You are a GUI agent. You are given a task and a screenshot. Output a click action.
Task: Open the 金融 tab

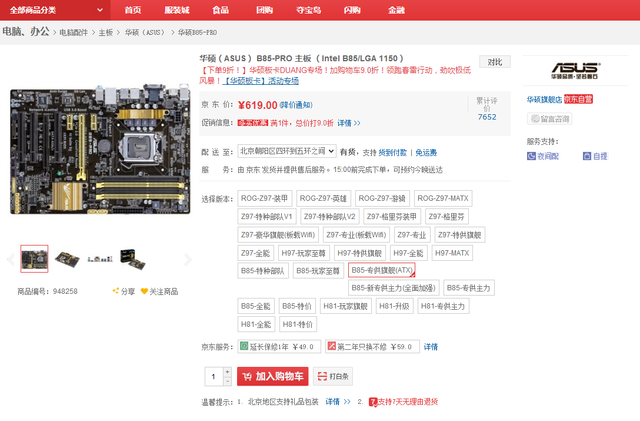click(x=396, y=10)
